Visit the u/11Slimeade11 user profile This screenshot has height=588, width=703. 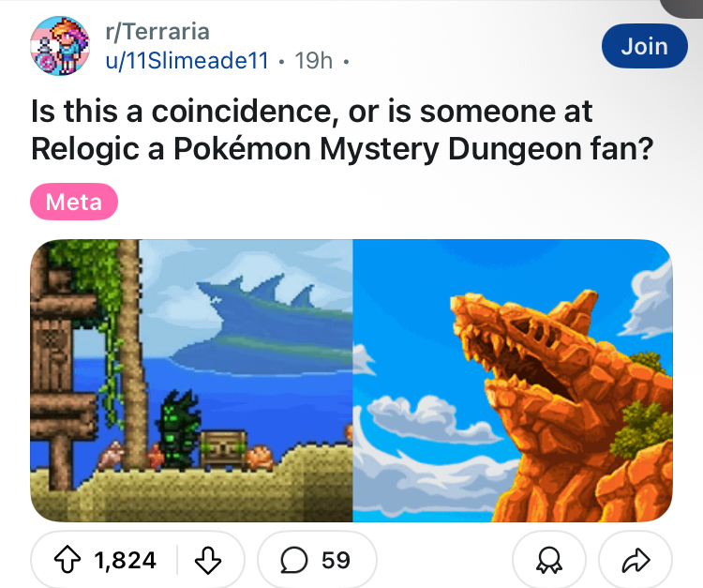click(x=187, y=61)
